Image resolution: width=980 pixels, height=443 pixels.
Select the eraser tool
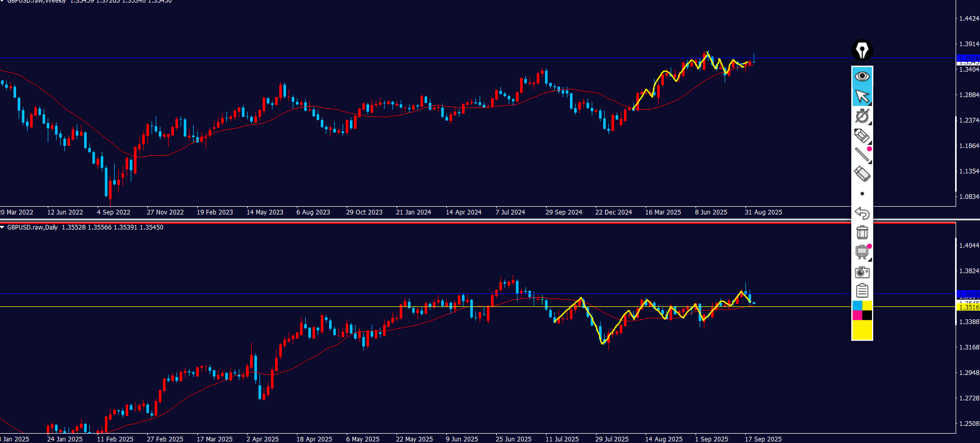pos(862,173)
